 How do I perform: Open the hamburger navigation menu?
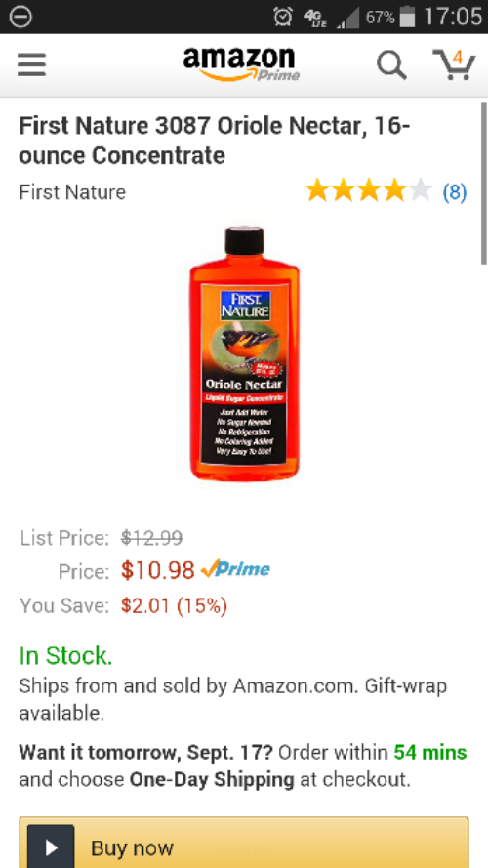[x=31, y=64]
